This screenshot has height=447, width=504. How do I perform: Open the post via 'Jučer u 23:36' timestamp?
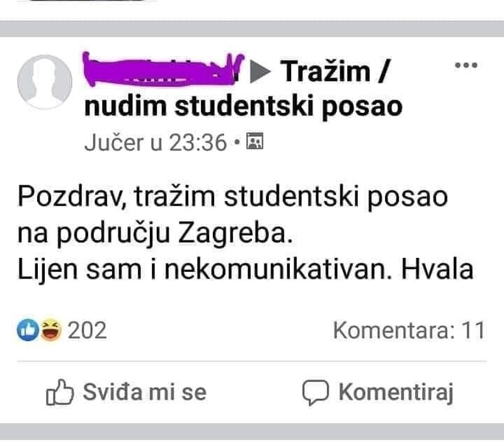pos(155,143)
